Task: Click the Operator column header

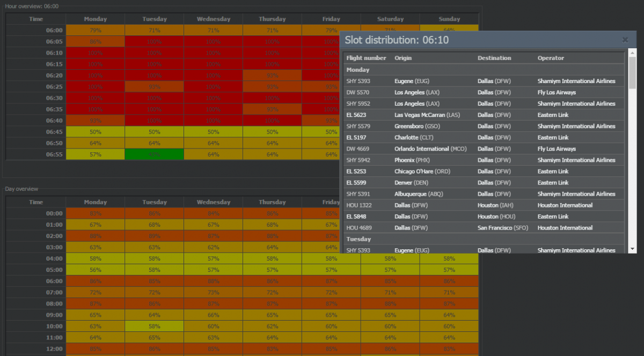Action: 551,58
